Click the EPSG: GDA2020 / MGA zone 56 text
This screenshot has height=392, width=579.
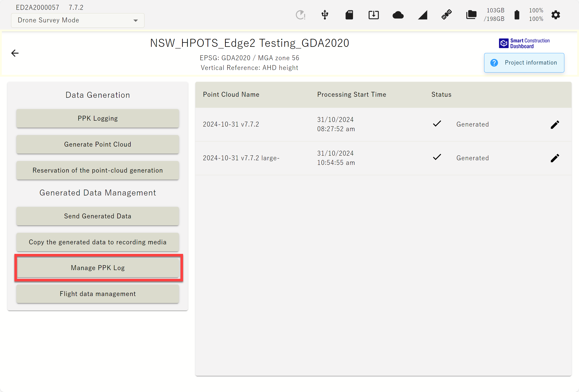click(249, 58)
